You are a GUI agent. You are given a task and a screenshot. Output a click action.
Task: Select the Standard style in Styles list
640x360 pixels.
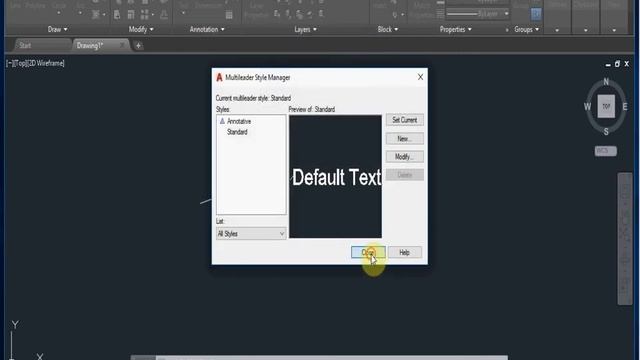[x=237, y=132]
